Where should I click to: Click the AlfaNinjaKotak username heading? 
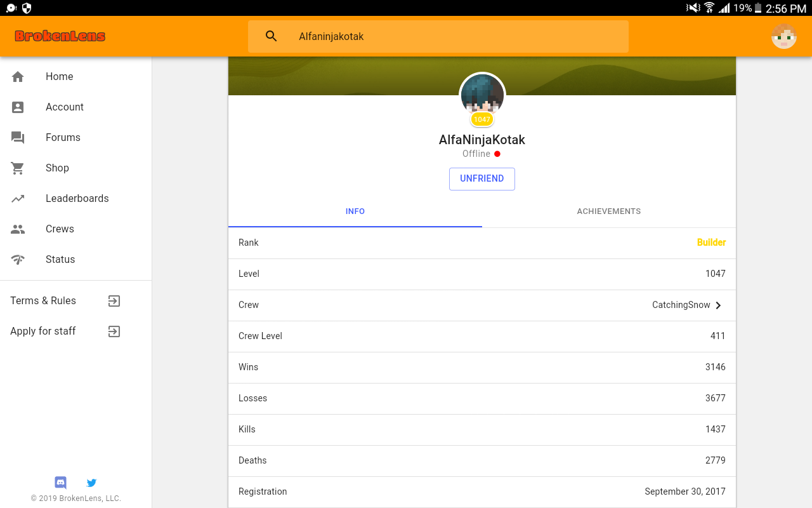pos(482,140)
